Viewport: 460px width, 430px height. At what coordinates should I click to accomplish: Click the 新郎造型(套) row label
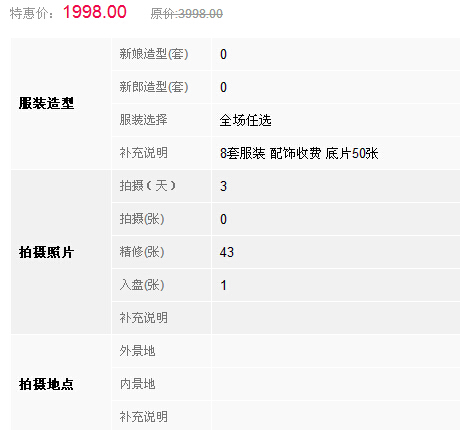click(154, 87)
